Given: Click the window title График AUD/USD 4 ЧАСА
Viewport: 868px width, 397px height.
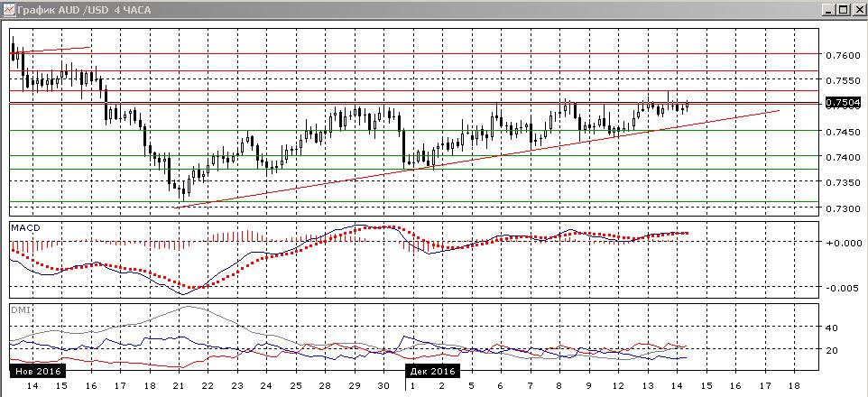Looking at the screenshot, I should tap(83, 10).
